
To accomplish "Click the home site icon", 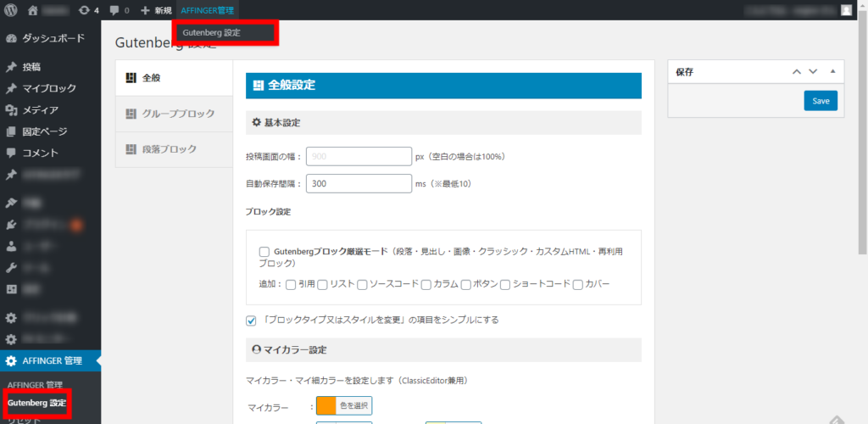I will (x=33, y=10).
